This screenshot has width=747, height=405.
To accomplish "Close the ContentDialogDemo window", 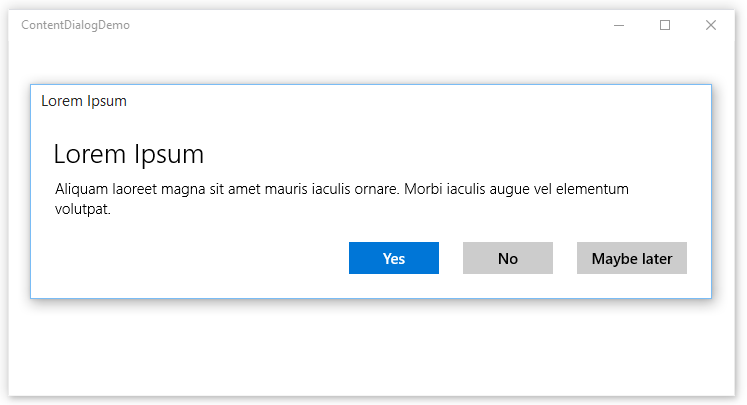I will (711, 25).
